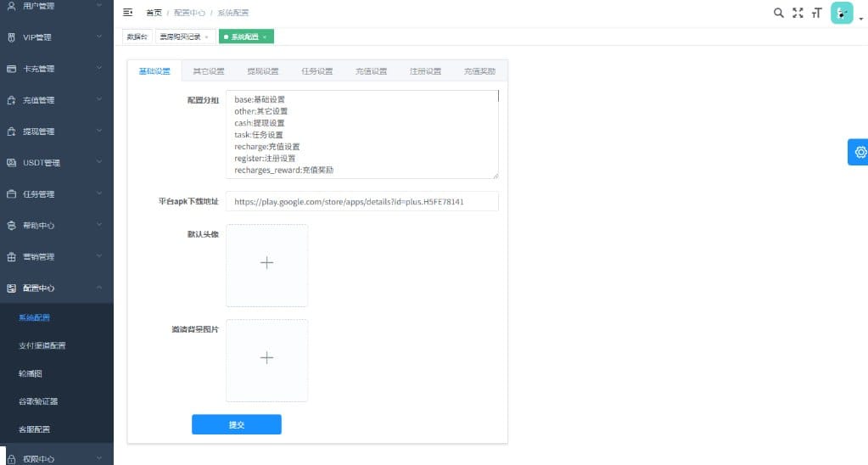868x465 pixels.
Task: Open 客服配置 in the sidebar
Action: pyautogui.click(x=34, y=429)
